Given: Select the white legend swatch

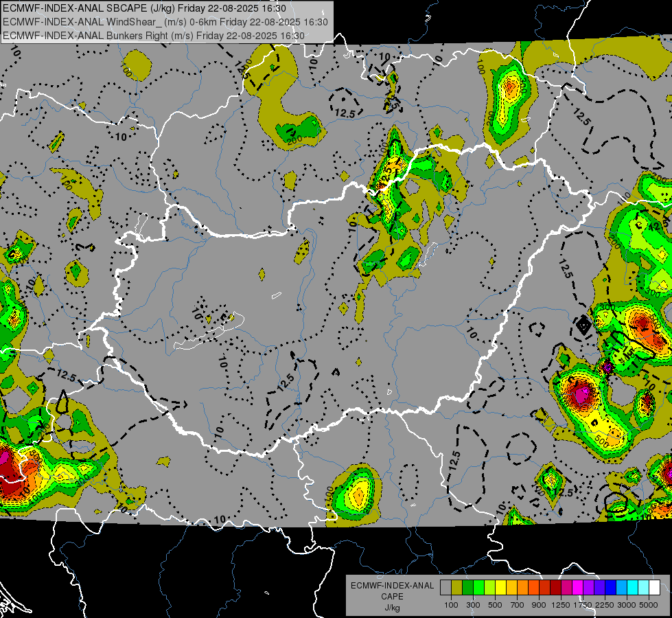Looking at the screenshot, I should [654, 588].
